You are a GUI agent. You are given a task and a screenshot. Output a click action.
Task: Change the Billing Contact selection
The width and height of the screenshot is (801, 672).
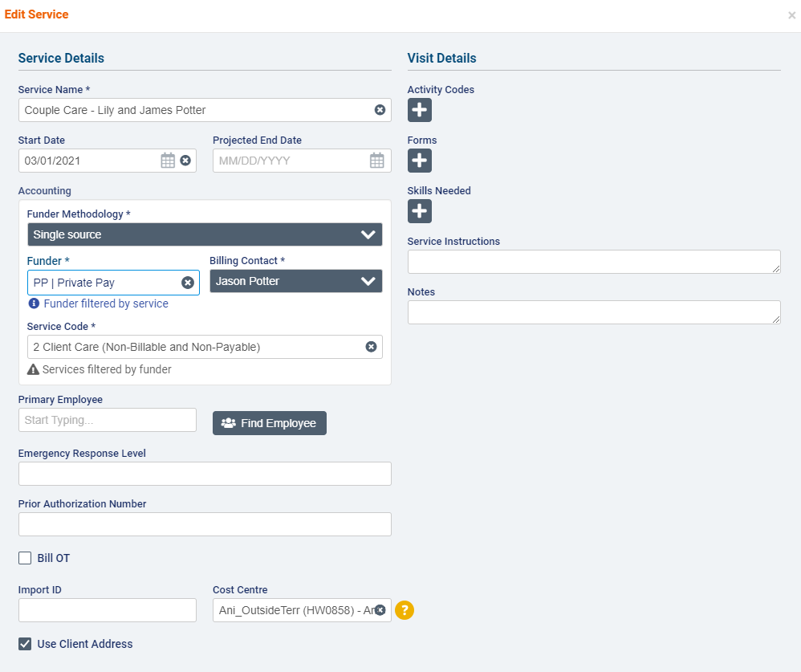(295, 281)
